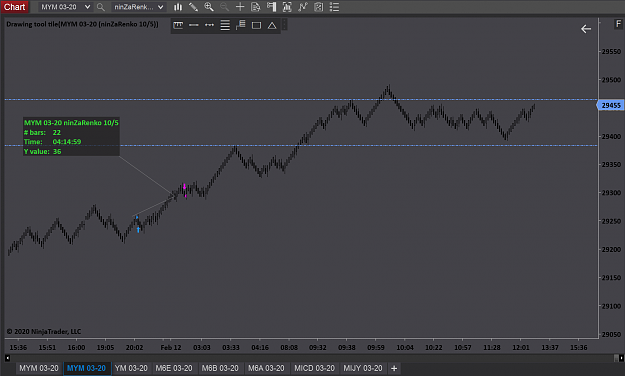
Task: Open the strategies icon
Action: click(318, 7)
